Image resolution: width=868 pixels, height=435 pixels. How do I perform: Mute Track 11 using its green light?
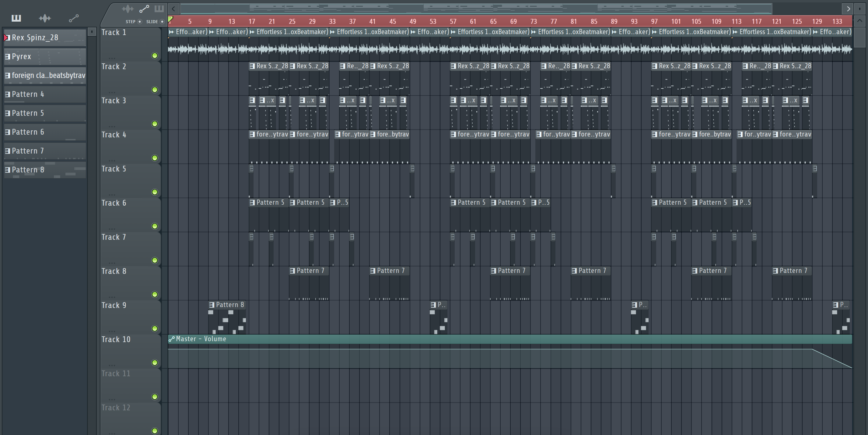point(155,397)
